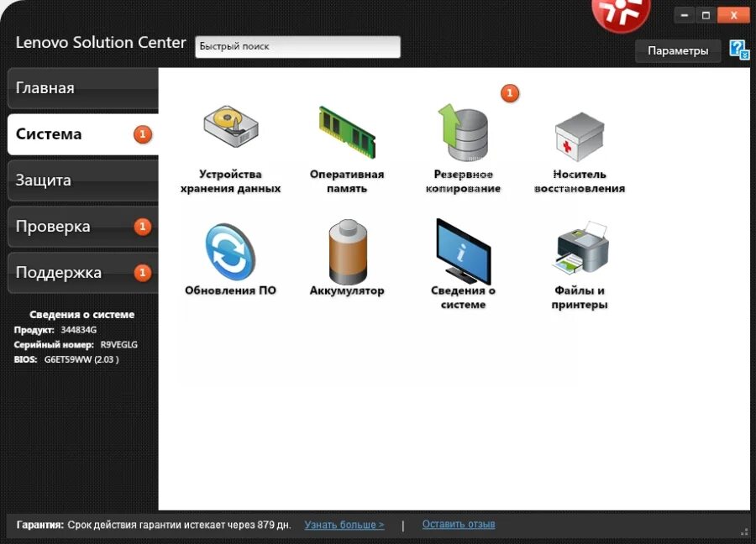The width and height of the screenshot is (756, 544).
Task: Open Аккумулятор battery icon
Action: (x=347, y=252)
